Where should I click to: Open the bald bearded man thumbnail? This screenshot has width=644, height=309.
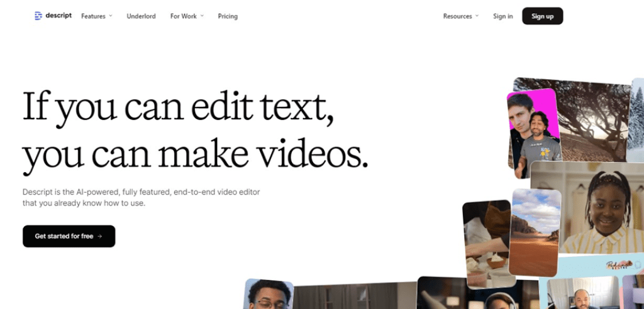coord(582,294)
